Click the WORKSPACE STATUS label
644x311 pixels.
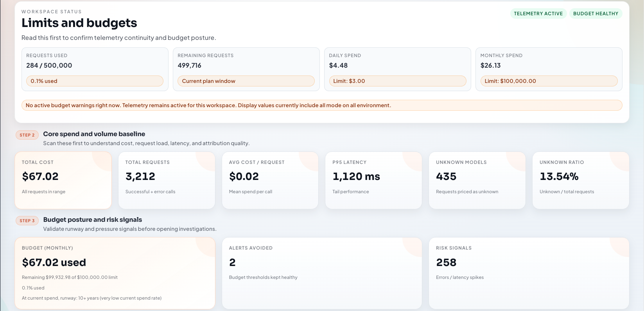52,12
